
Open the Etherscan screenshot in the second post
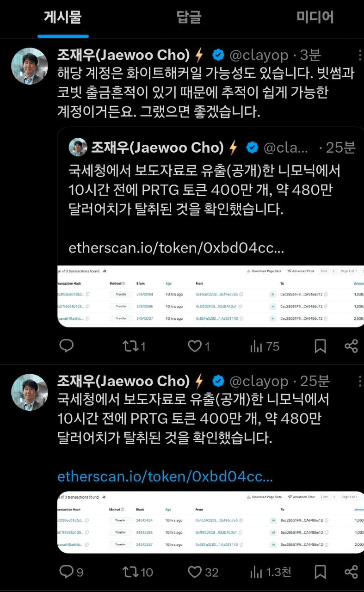pos(210,522)
